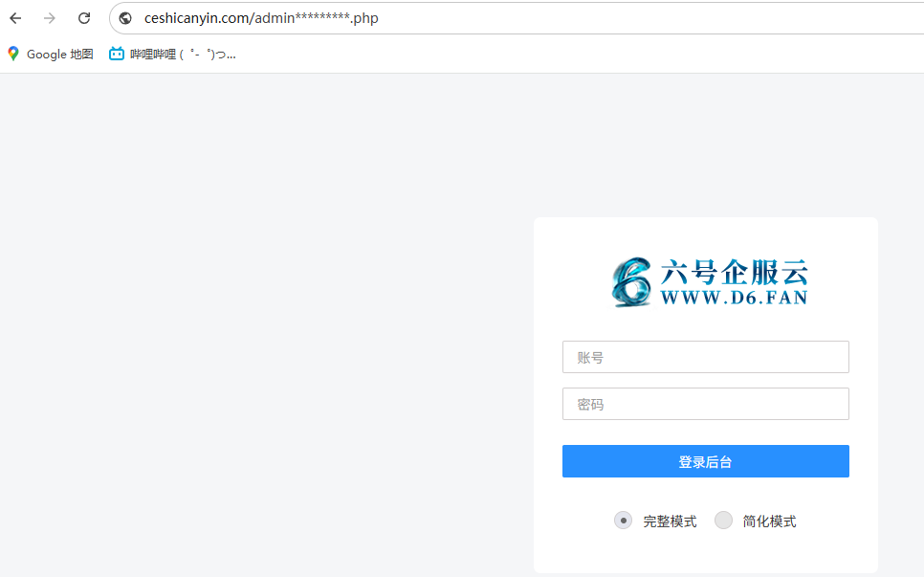This screenshot has height=577, width=924.
Task: Click the 完整模式 text label
Action: [670, 522]
